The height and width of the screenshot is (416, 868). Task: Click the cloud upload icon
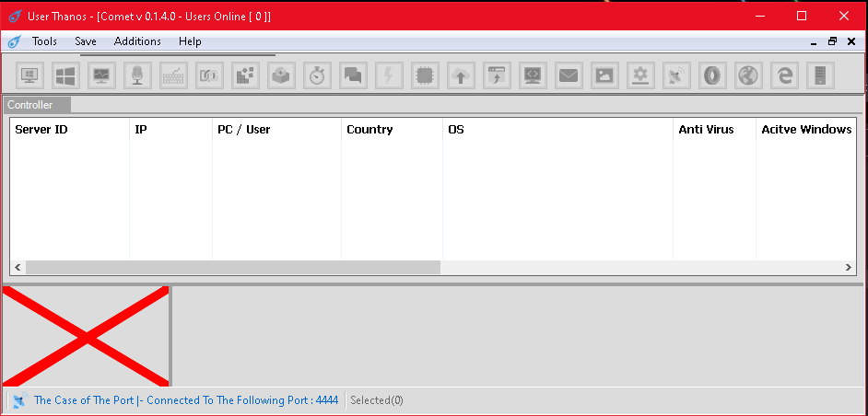461,75
